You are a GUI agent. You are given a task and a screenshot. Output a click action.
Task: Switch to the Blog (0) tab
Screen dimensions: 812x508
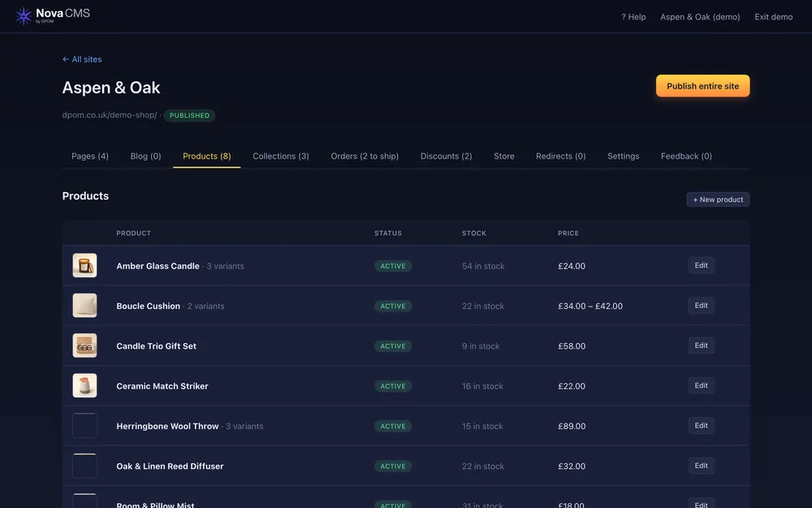point(145,156)
